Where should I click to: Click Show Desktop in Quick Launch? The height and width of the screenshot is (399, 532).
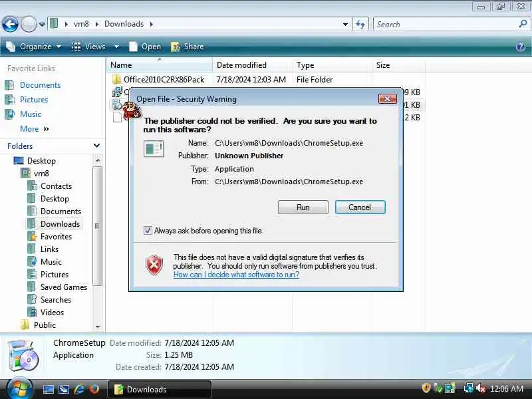coord(48,389)
